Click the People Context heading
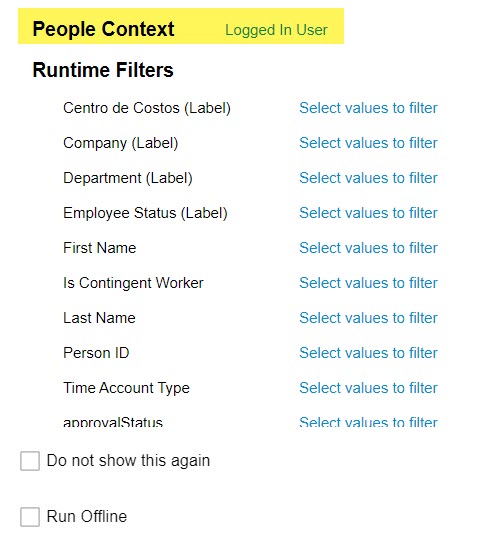 [x=103, y=29]
